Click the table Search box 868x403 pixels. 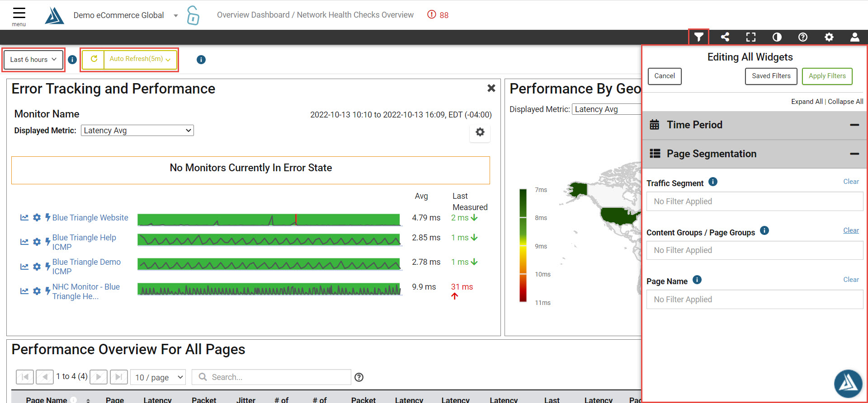tap(271, 377)
